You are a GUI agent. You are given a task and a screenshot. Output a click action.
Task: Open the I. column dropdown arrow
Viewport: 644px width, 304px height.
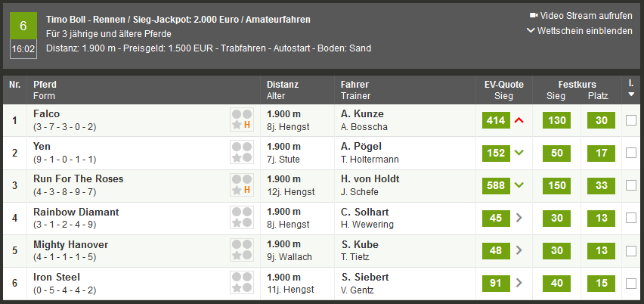pos(631,95)
